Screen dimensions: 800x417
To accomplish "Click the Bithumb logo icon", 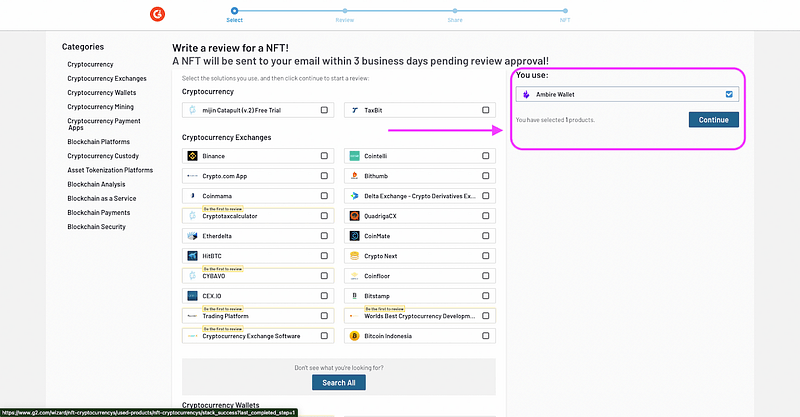I will [354, 176].
